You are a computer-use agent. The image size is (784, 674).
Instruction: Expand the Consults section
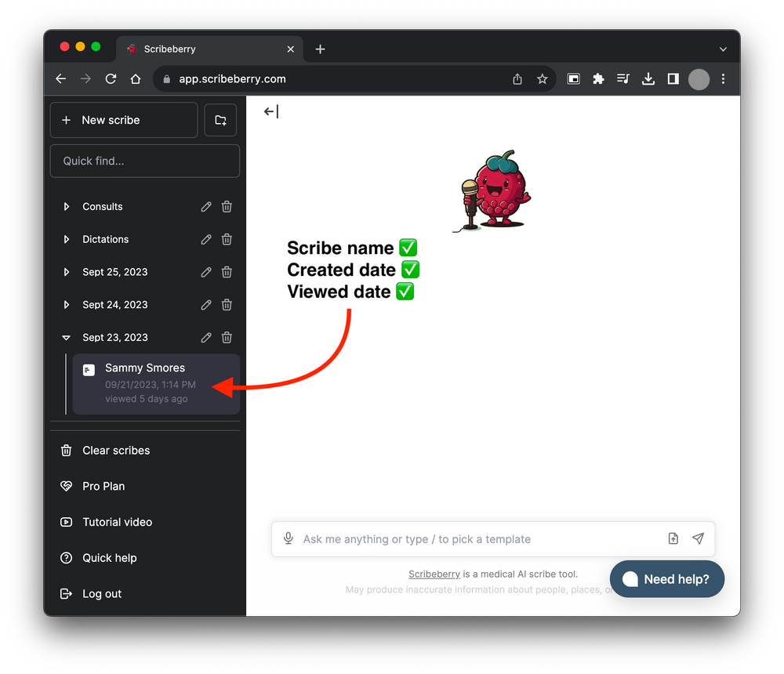point(66,206)
